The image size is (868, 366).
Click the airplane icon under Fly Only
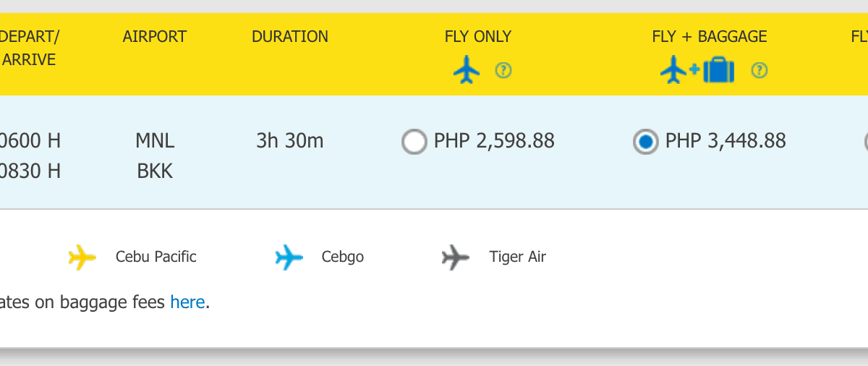click(x=467, y=70)
